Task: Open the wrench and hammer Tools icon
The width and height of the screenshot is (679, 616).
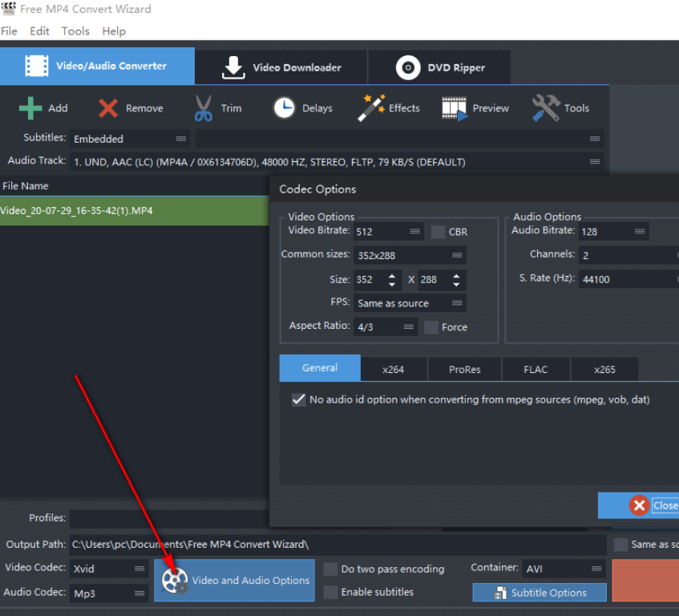Action: 546,107
